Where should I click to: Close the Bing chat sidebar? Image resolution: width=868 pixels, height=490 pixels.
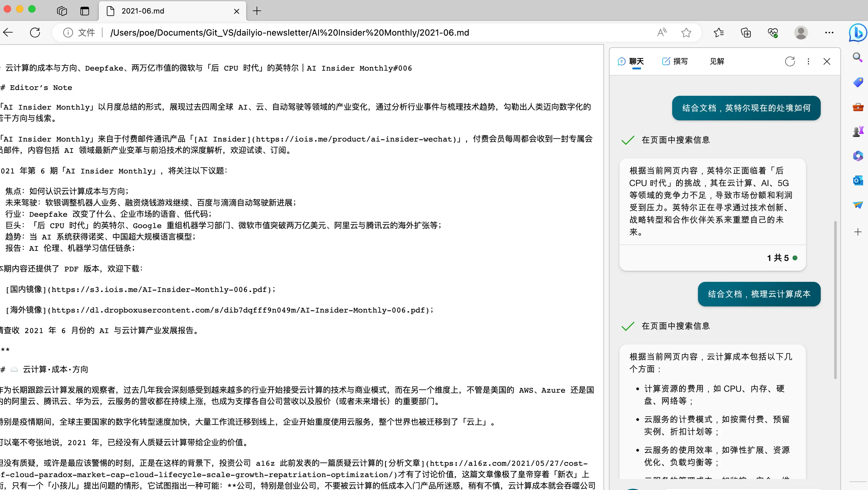pyautogui.click(x=827, y=61)
